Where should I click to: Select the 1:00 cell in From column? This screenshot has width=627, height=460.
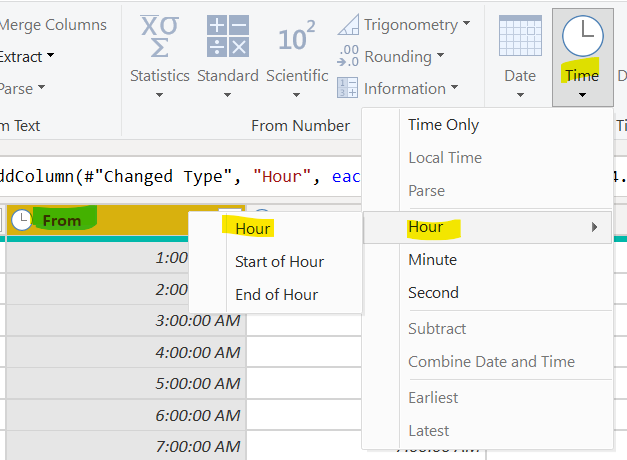click(98, 258)
